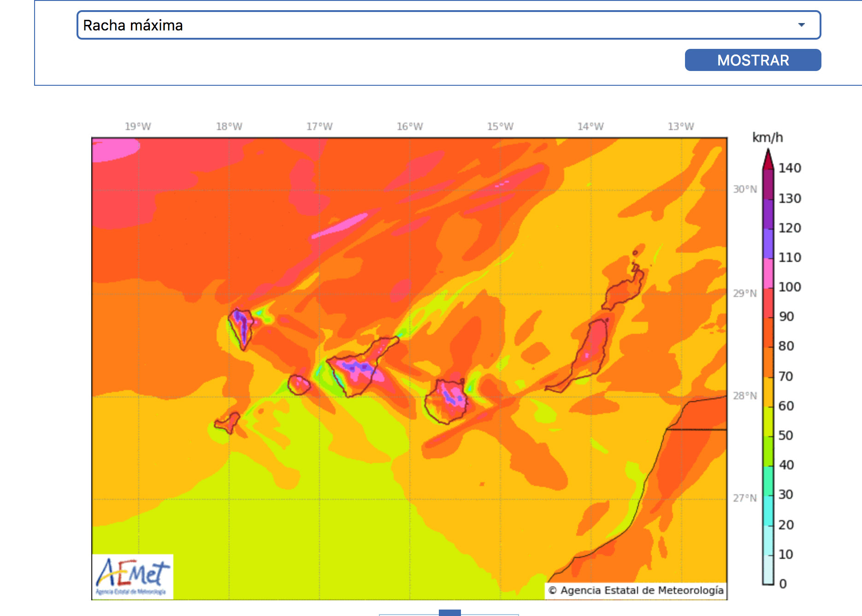Screen dimensions: 862x616
Task: Click the 30°N latitude label
Action: 745,189
